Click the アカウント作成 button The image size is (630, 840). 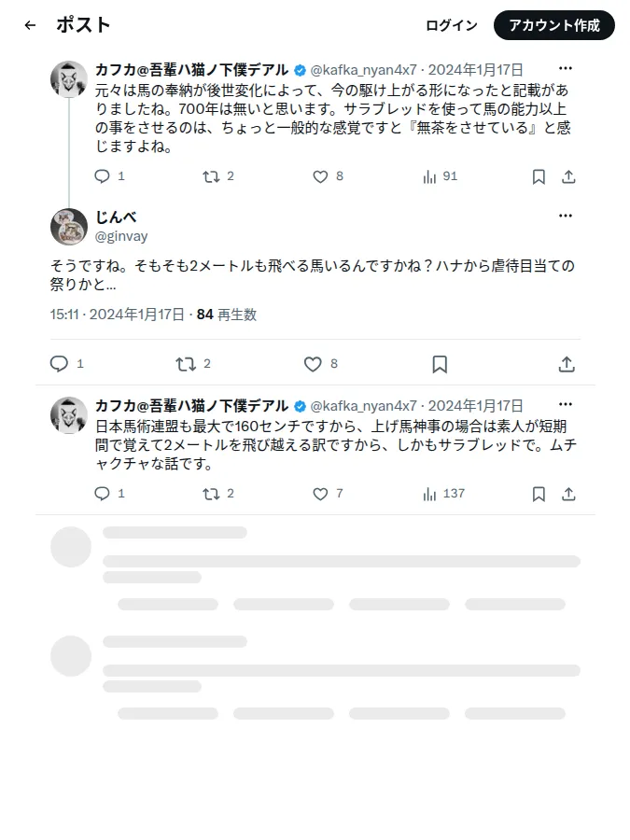coord(553,25)
